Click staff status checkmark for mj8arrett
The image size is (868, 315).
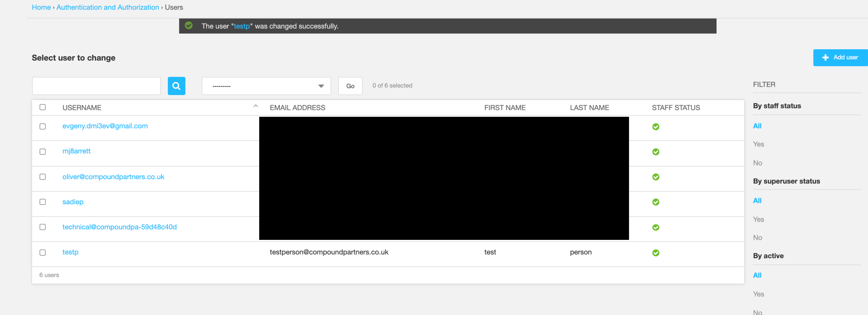(656, 152)
